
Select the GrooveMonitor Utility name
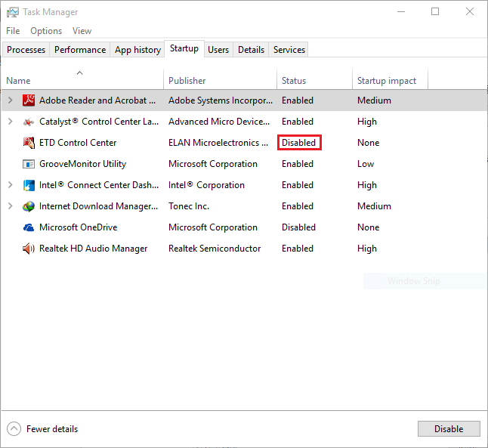coord(83,164)
